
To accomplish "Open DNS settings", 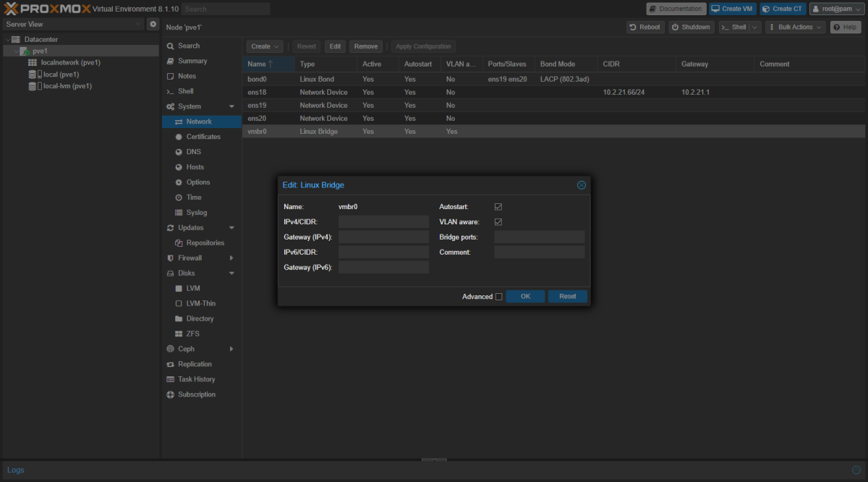I will pos(194,152).
